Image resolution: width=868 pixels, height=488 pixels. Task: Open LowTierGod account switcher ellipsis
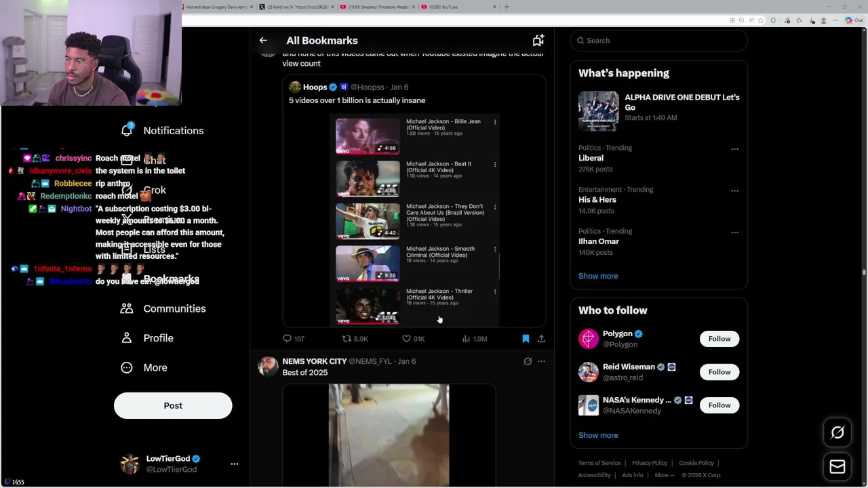click(235, 464)
